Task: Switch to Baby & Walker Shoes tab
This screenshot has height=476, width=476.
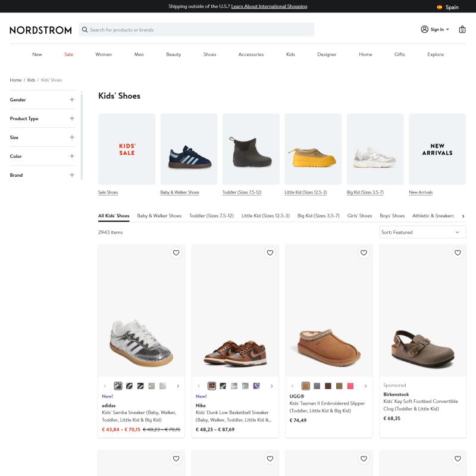Action: pos(159,216)
